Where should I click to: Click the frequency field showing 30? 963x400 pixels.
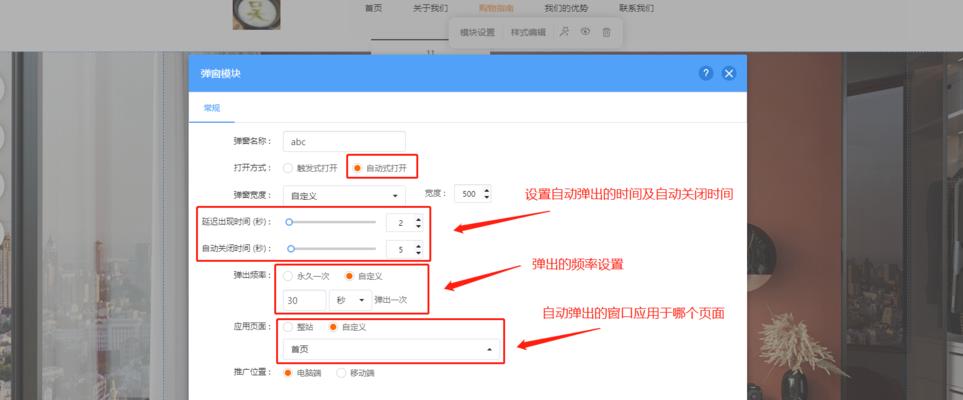pyautogui.click(x=305, y=300)
